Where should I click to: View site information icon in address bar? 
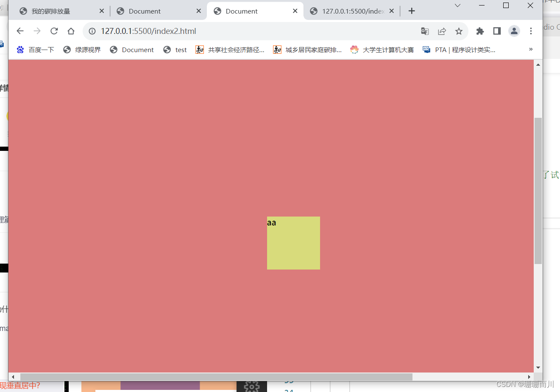[92, 31]
